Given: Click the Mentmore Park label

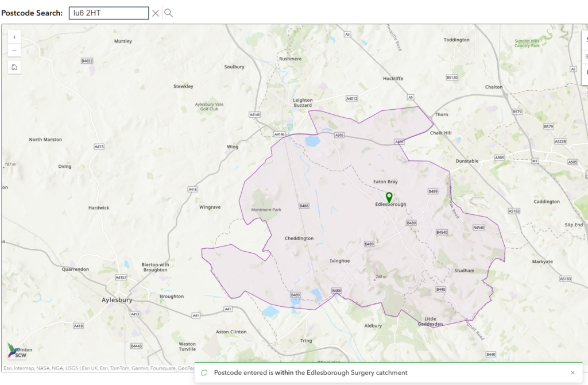Looking at the screenshot, I should [266, 209].
